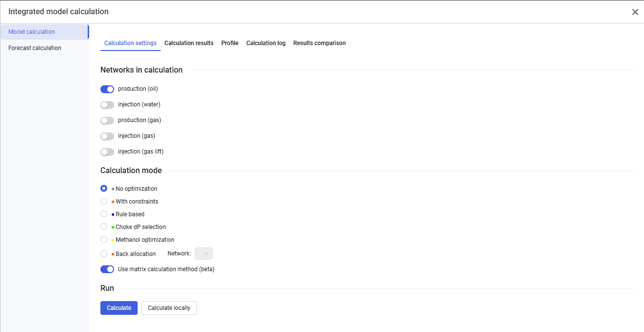The height and width of the screenshot is (332, 644).
Task: Switch to the Calculation settings tab
Action: 130,43
